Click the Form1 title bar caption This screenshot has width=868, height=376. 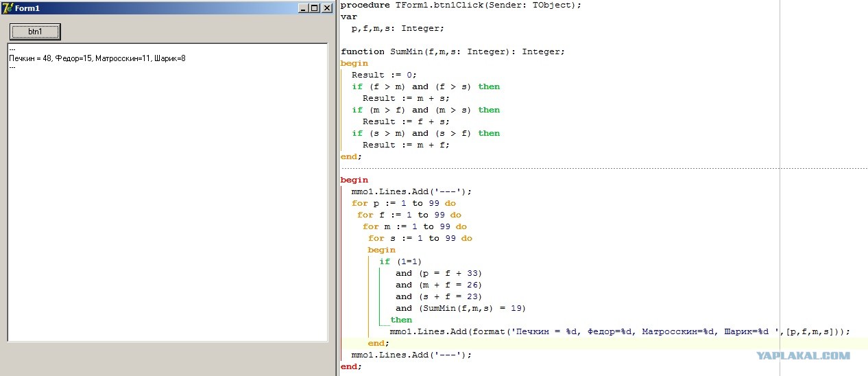point(27,8)
